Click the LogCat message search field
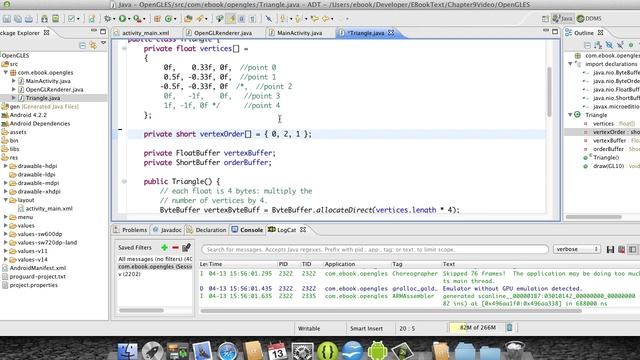This screenshot has width=640, height=360. (x=375, y=249)
